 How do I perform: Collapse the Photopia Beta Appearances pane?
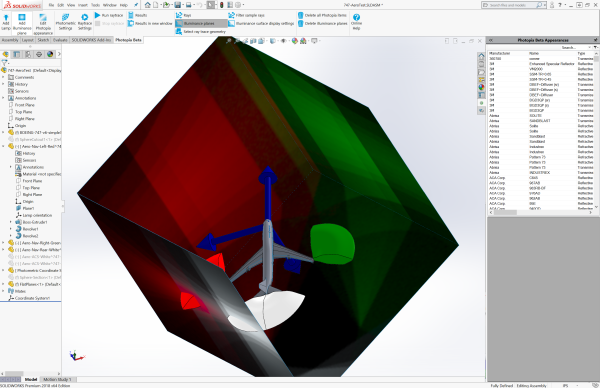[491, 40]
